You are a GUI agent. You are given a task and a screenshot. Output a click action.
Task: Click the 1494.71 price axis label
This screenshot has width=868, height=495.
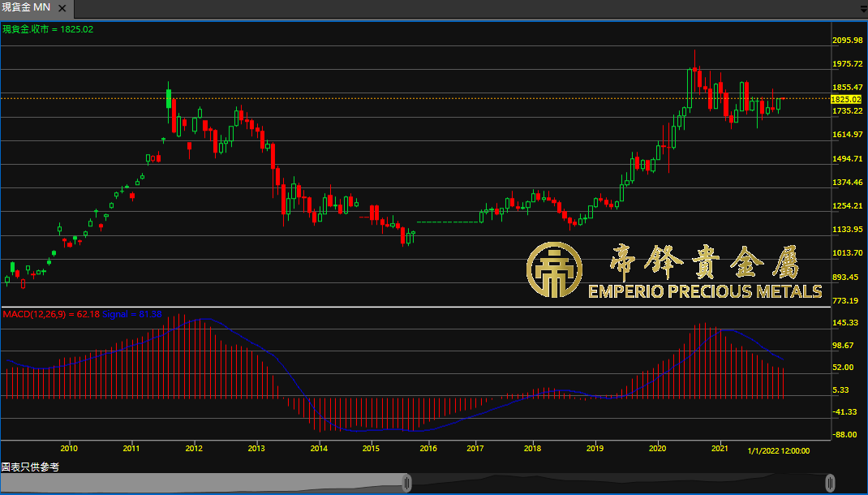coord(848,158)
